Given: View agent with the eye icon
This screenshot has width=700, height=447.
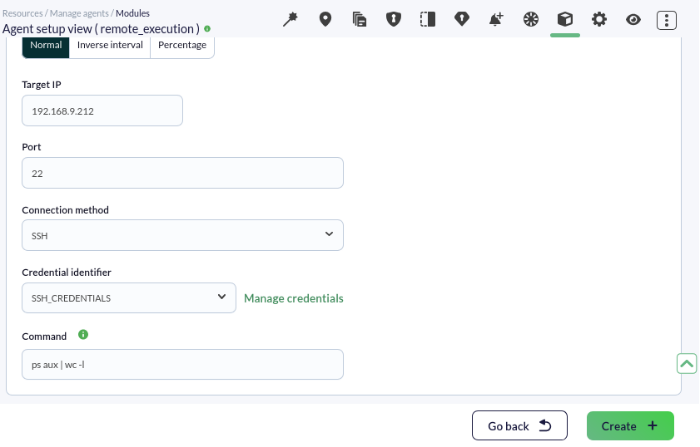Looking at the screenshot, I should pyautogui.click(x=633, y=20).
